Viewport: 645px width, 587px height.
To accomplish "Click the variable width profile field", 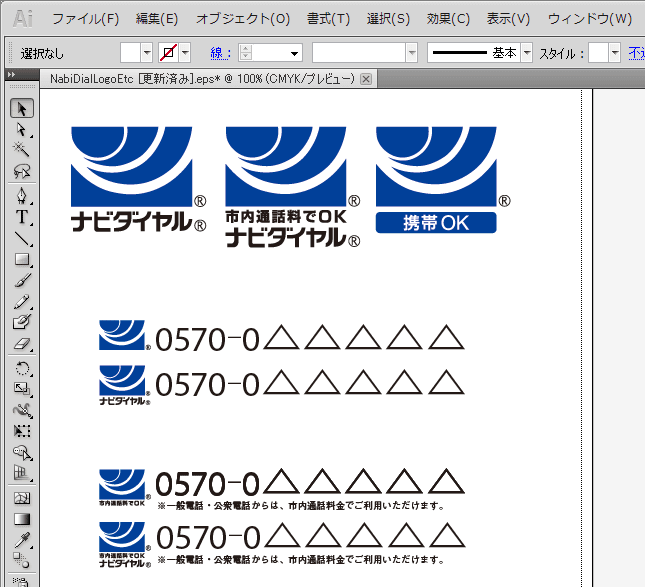I will tap(359, 53).
